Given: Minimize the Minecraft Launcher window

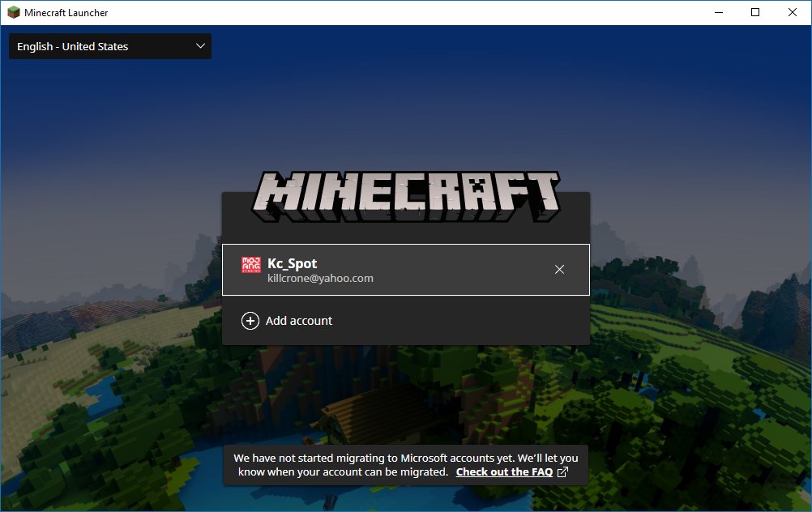Looking at the screenshot, I should coord(719,12).
